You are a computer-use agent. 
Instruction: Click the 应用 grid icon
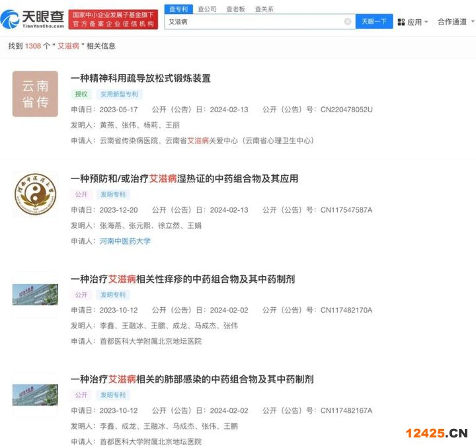point(401,22)
